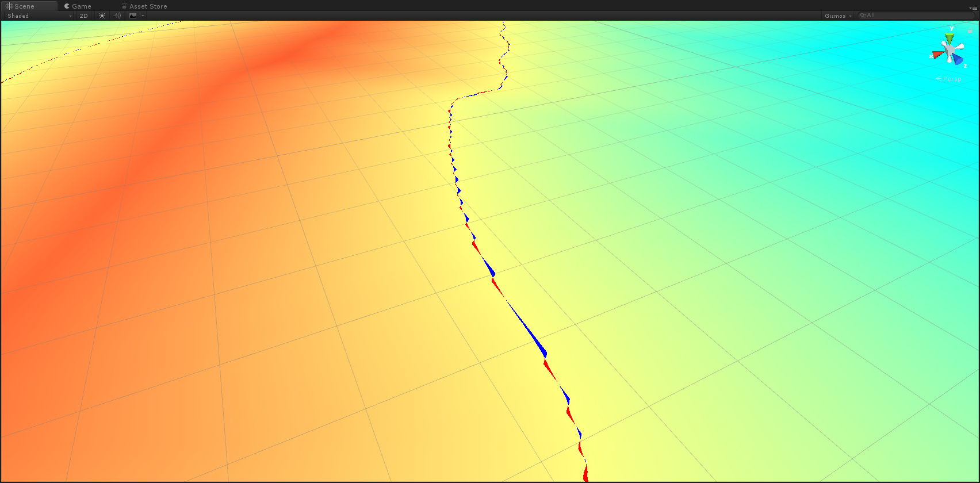Toggle the scene gizmo rotation lock icon
This screenshot has width=980, height=483.
pyautogui.click(x=970, y=30)
